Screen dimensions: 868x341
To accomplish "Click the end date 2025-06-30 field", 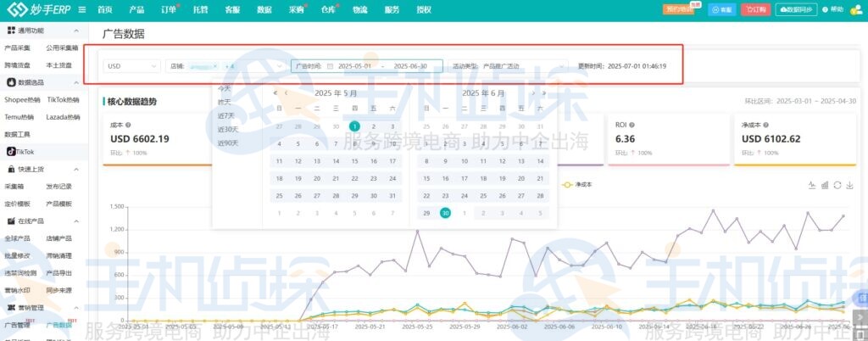I will pos(410,66).
